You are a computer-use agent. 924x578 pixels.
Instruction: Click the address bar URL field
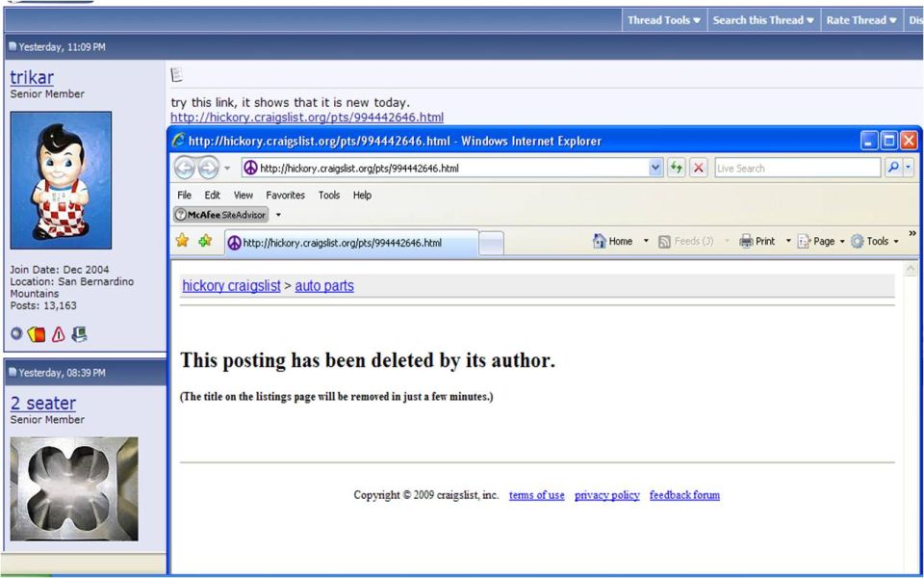[x=452, y=168]
